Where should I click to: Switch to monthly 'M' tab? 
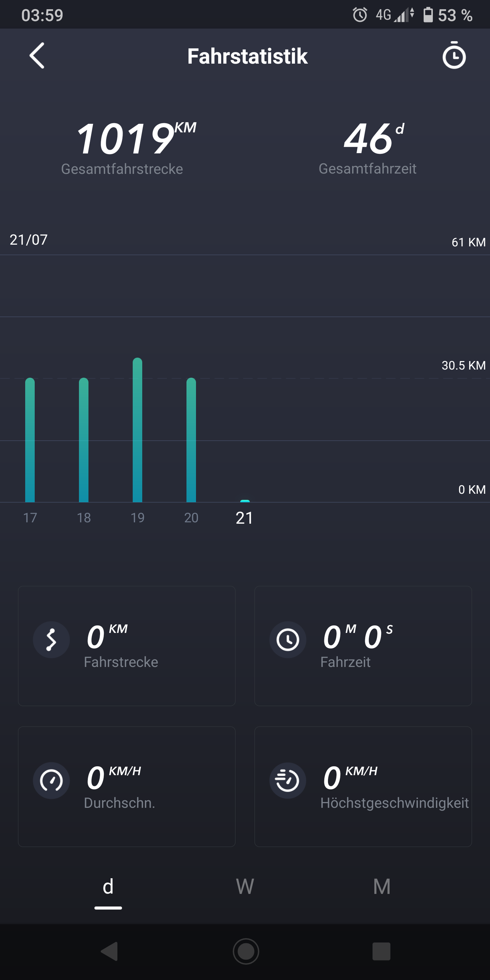coord(381,887)
